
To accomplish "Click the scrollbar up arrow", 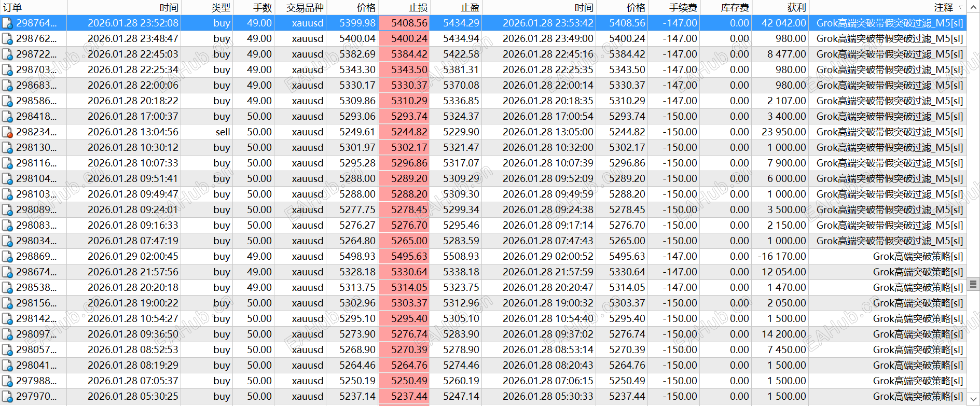I will click(x=973, y=7).
